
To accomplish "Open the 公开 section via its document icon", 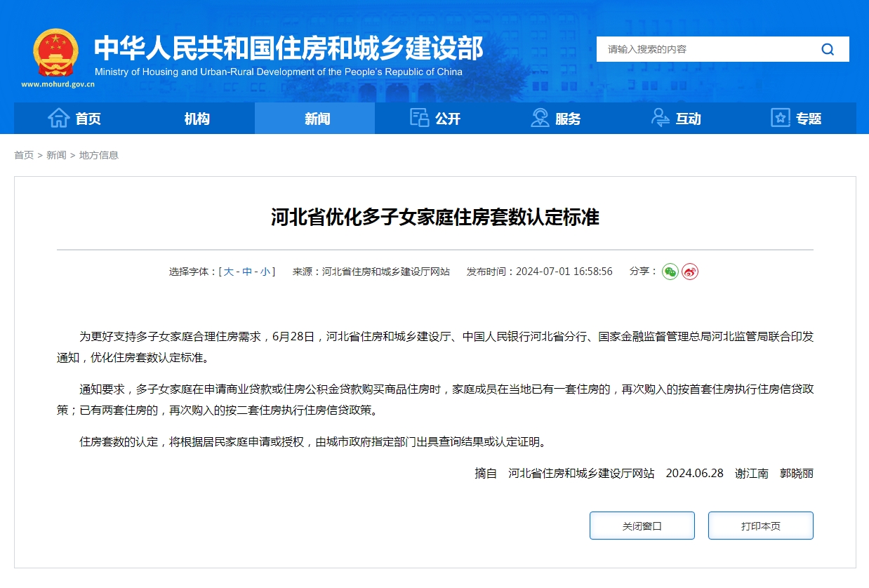I will (x=418, y=118).
